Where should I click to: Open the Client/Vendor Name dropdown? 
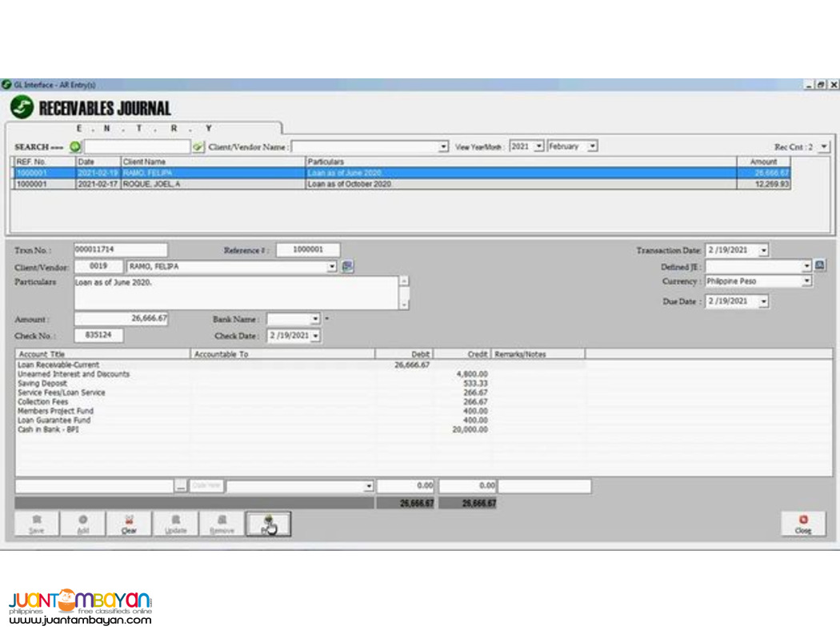[442, 146]
